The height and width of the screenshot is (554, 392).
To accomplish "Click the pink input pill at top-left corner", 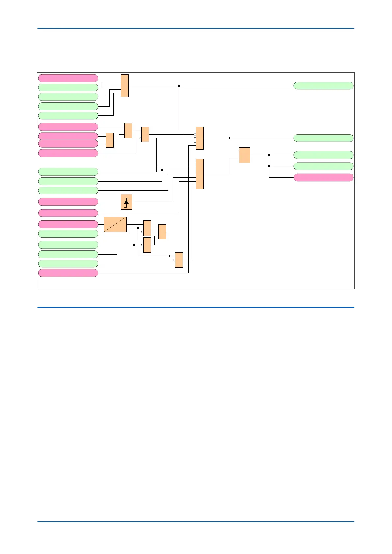I will (68, 78).
